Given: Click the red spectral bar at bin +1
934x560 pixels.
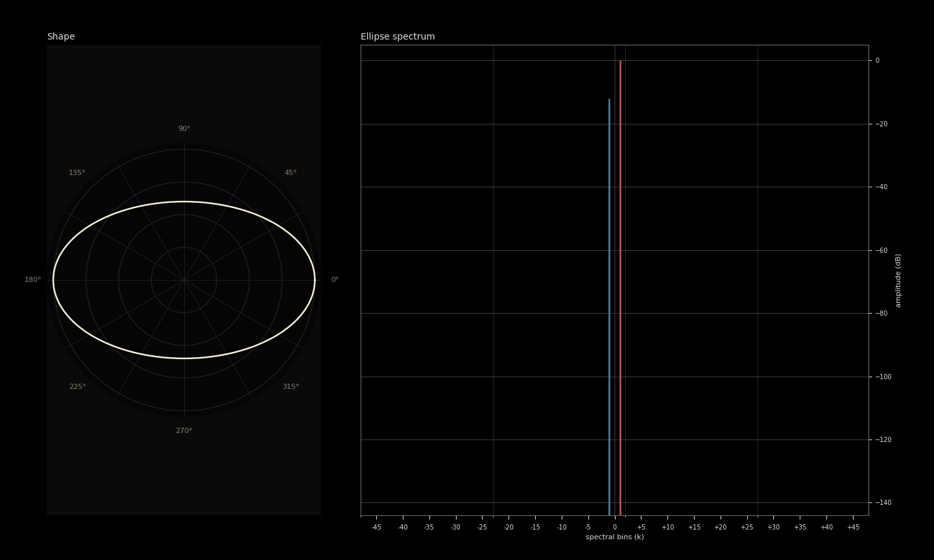Looking at the screenshot, I should (x=620, y=288).
